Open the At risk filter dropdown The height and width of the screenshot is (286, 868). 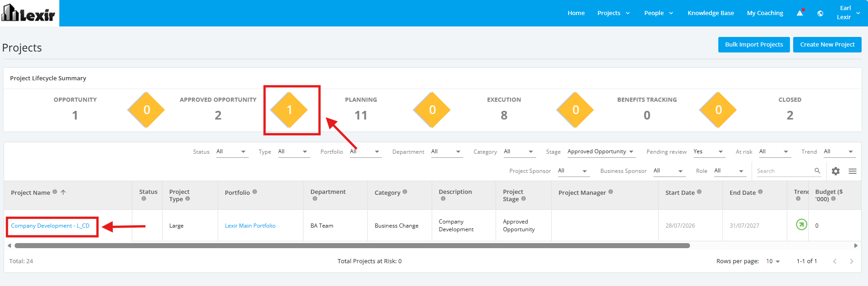click(x=774, y=151)
